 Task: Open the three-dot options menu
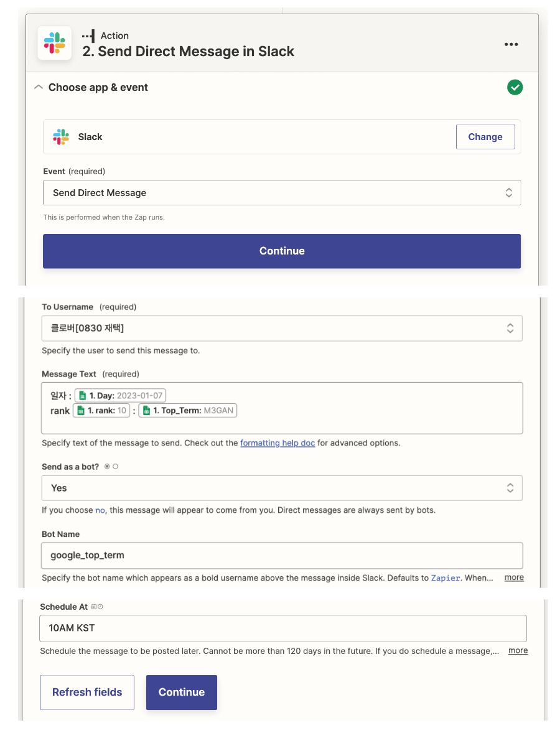click(x=511, y=44)
